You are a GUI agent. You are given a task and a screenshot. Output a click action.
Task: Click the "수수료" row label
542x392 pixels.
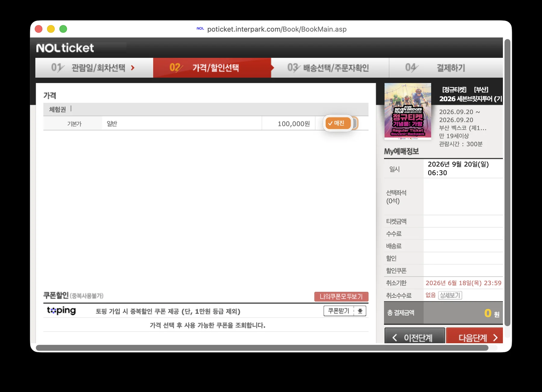(x=394, y=234)
